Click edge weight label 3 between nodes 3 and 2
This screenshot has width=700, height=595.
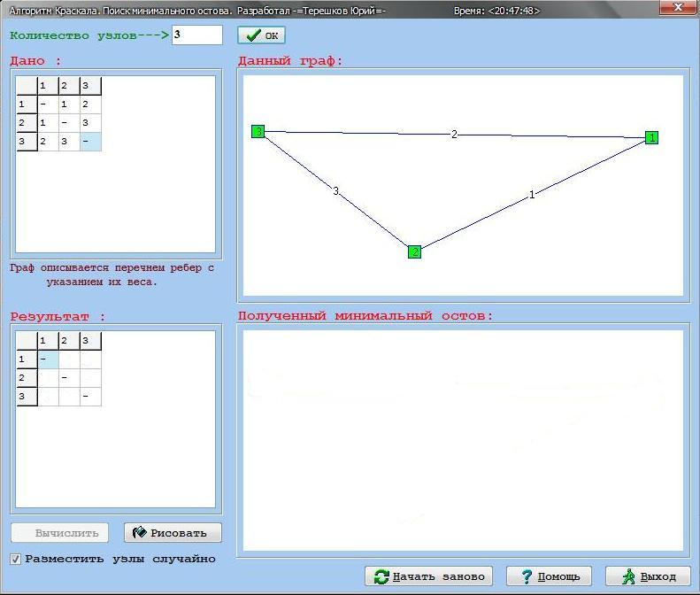pyautogui.click(x=336, y=191)
